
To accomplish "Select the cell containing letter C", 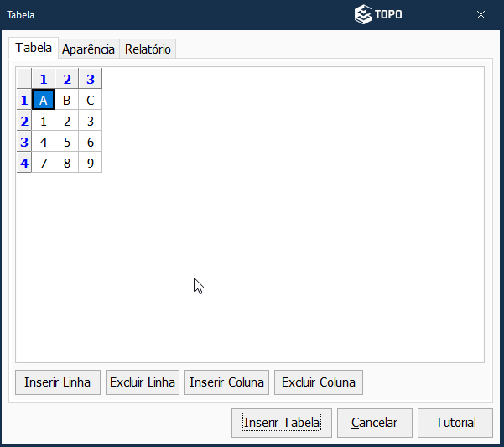I will pos(91,101).
